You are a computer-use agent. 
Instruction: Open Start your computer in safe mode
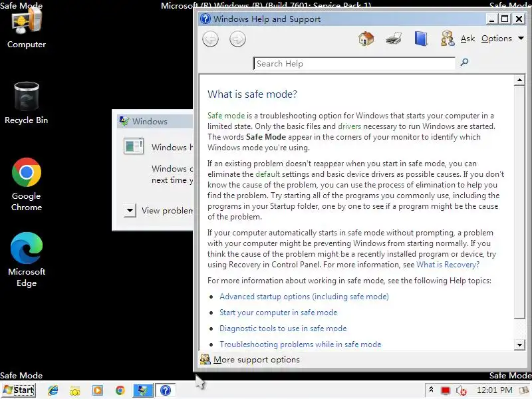[x=278, y=312]
